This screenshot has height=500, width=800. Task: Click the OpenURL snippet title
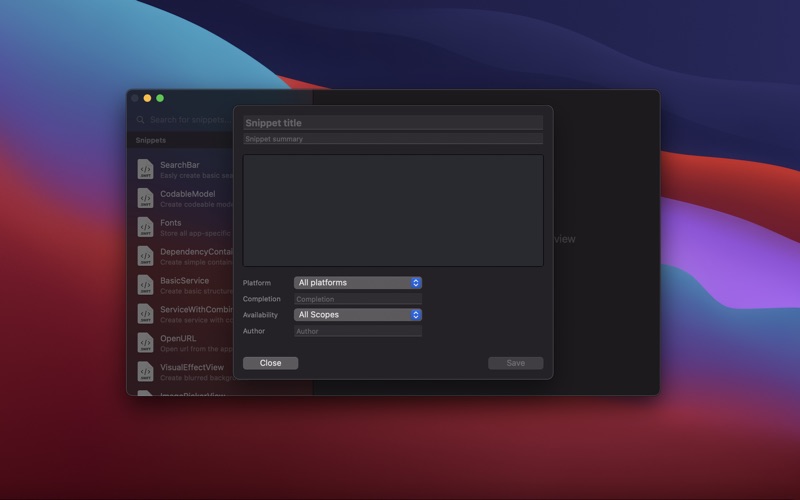point(178,338)
